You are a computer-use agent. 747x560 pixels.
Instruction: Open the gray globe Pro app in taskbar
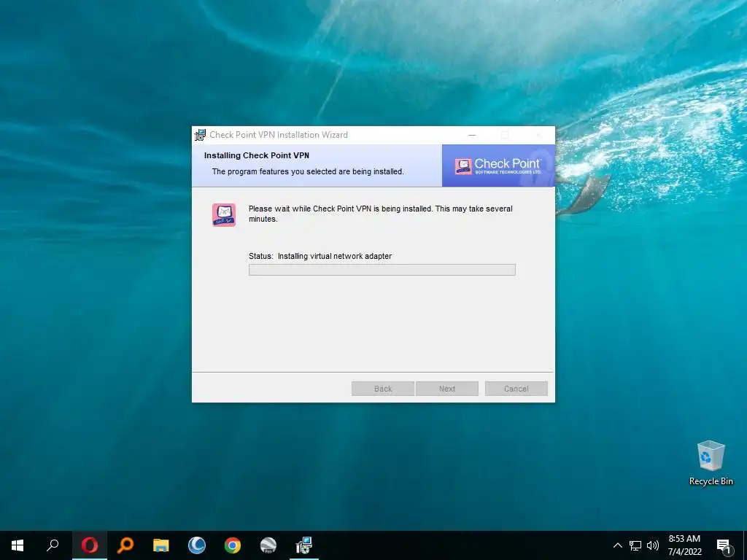point(268,545)
